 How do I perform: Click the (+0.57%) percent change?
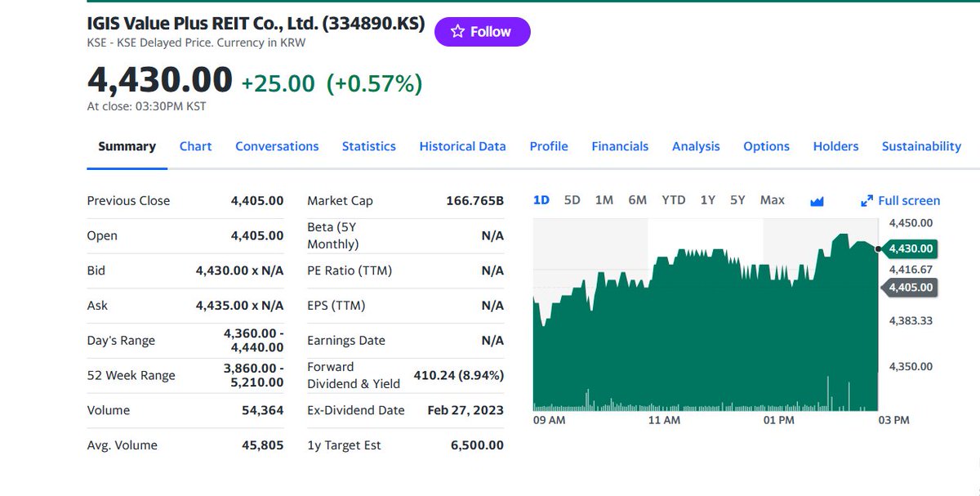pos(374,83)
